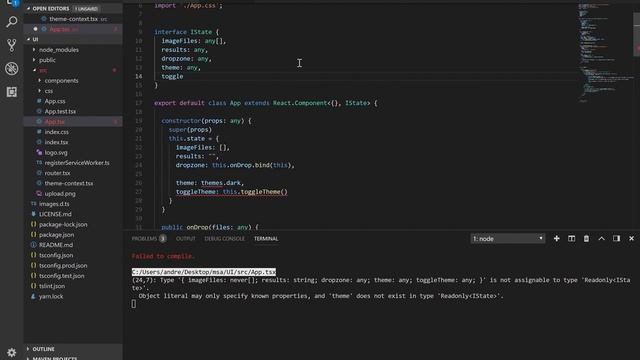
Task: Open App.test.tsx file
Action: pyautogui.click(x=60, y=111)
